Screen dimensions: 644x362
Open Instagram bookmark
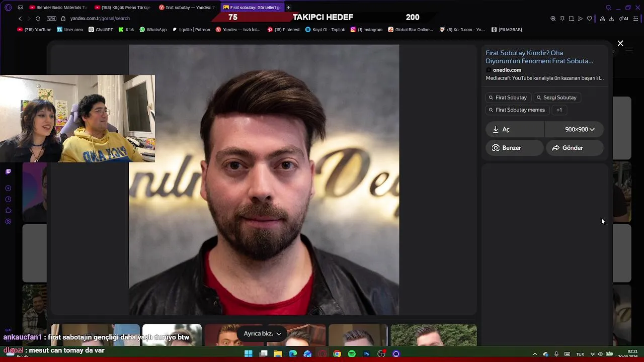tap(366, 30)
